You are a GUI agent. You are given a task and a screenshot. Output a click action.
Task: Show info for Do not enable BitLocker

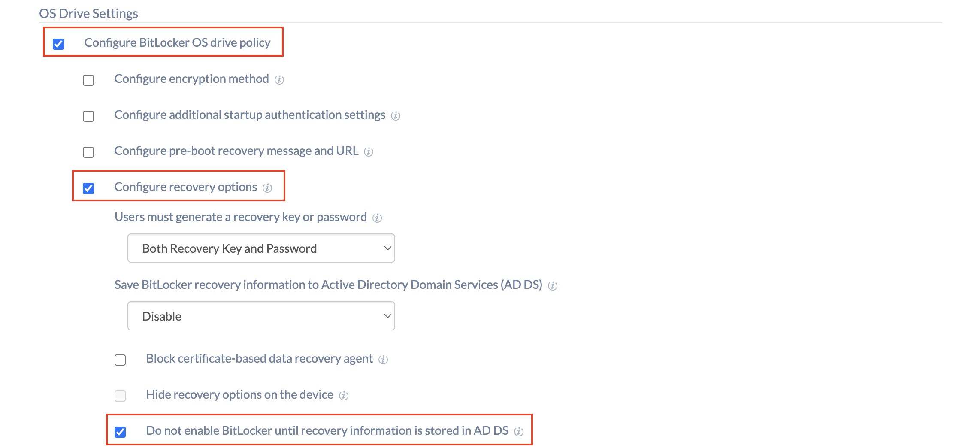pos(519,432)
